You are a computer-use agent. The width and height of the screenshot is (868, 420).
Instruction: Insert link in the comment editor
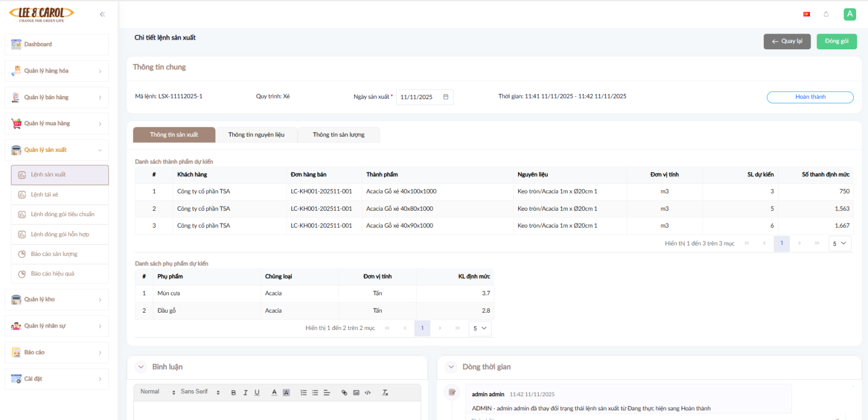click(x=344, y=392)
